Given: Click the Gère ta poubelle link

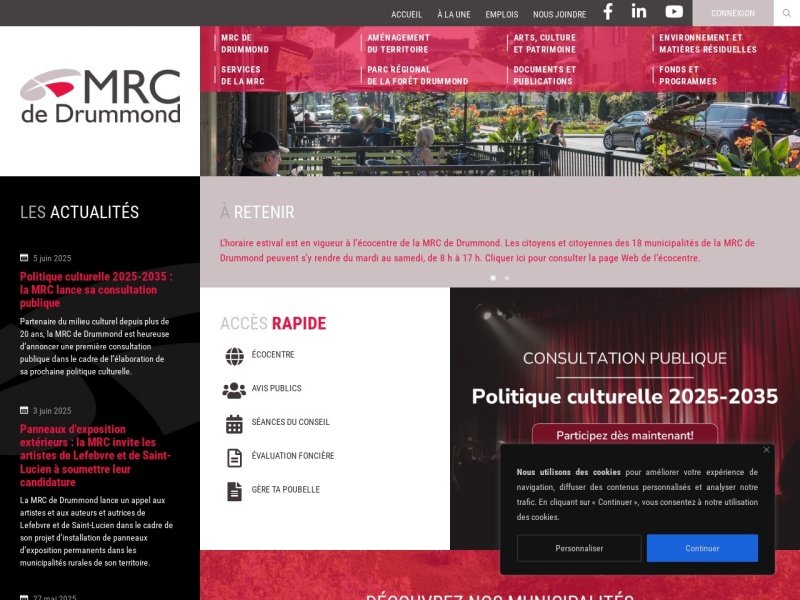Looking at the screenshot, I should 286,489.
